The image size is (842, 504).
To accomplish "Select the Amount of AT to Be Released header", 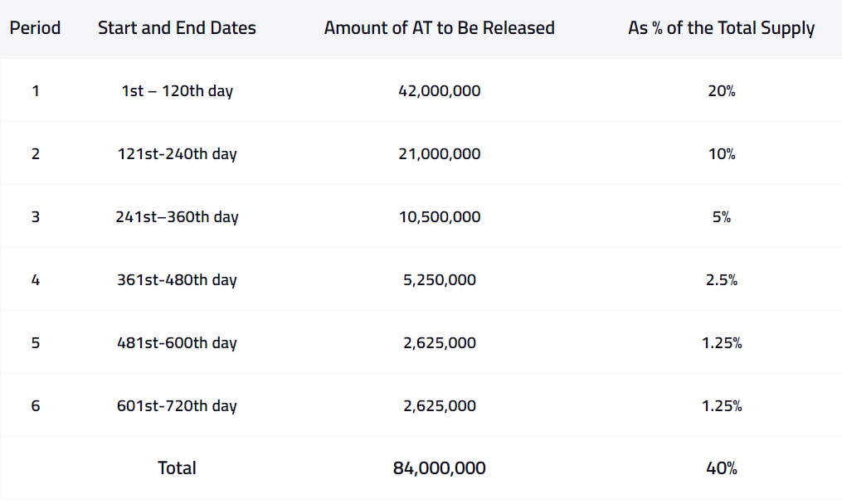I will coord(439,28).
